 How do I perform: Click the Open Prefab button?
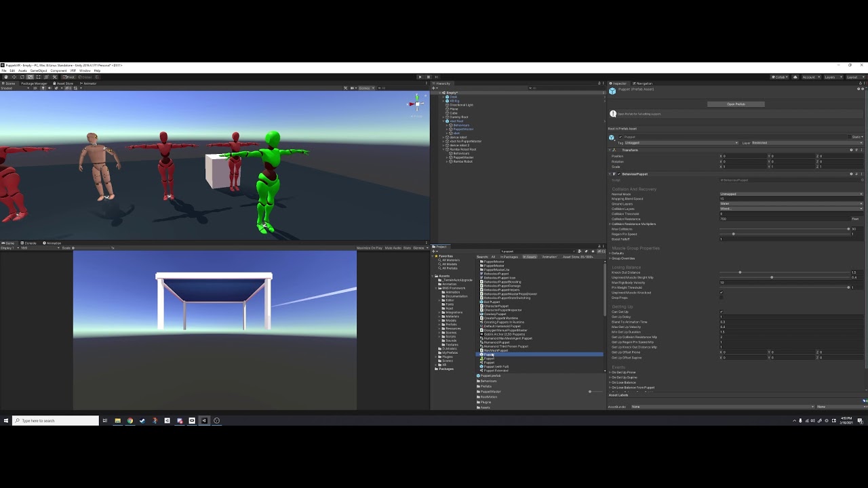(x=736, y=104)
